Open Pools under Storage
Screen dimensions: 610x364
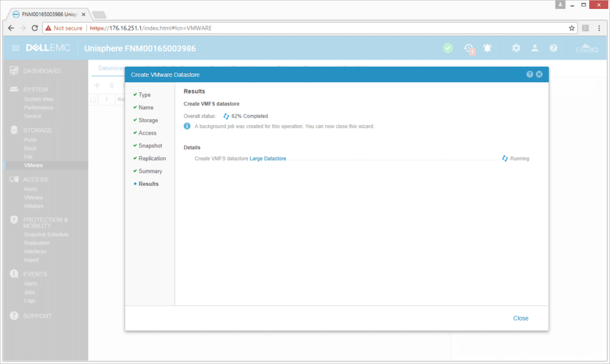pyautogui.click(x=30, y=140)
